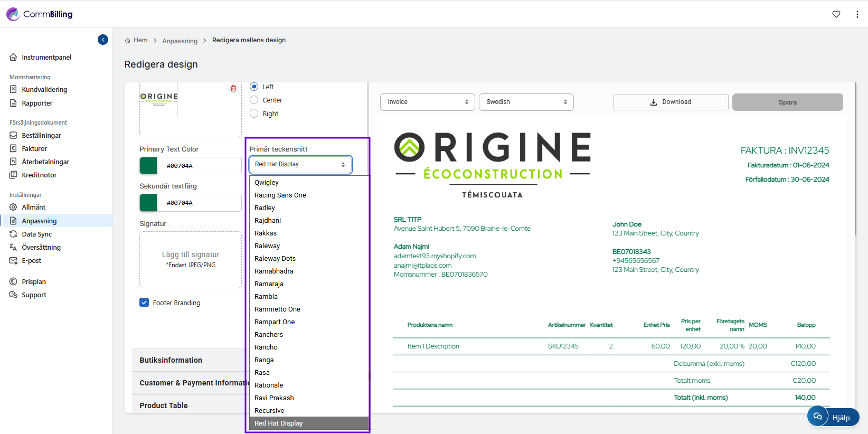Image resolution: width=868 pixels, height=434 pixels.
Task: Open the Swedish language dropdown
Action: [526, 102]
